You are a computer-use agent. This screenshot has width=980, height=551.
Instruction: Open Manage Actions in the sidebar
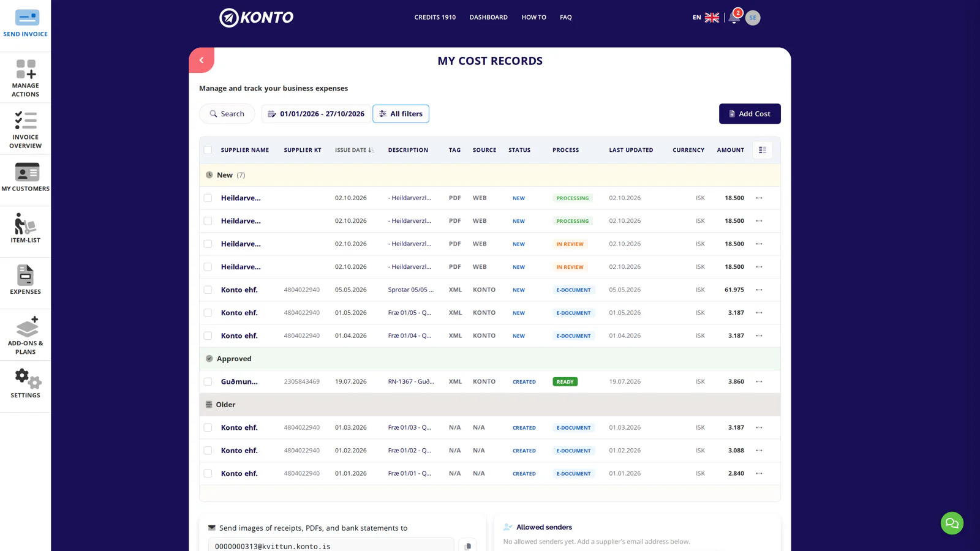[x=25, y=78]
